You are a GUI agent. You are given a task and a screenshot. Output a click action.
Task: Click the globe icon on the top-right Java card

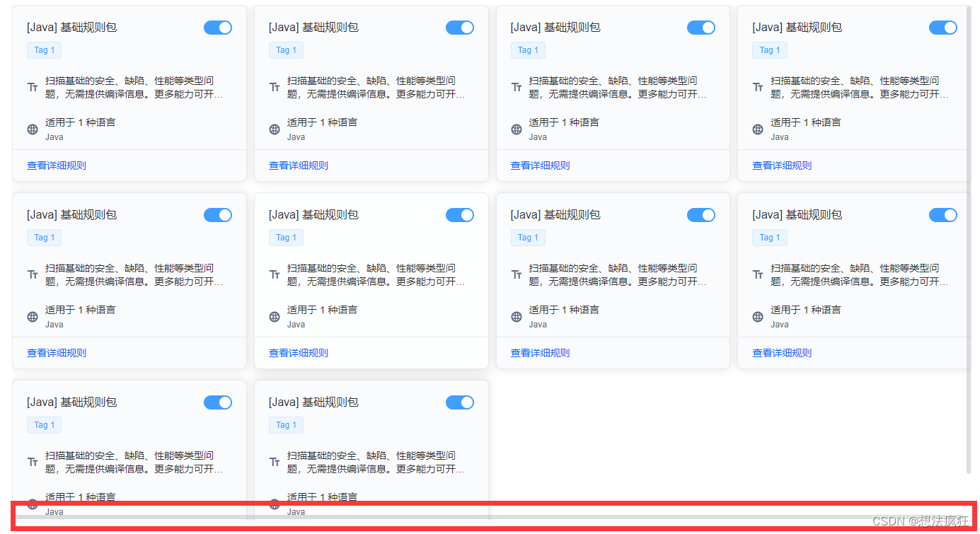(x=758, y=129)
